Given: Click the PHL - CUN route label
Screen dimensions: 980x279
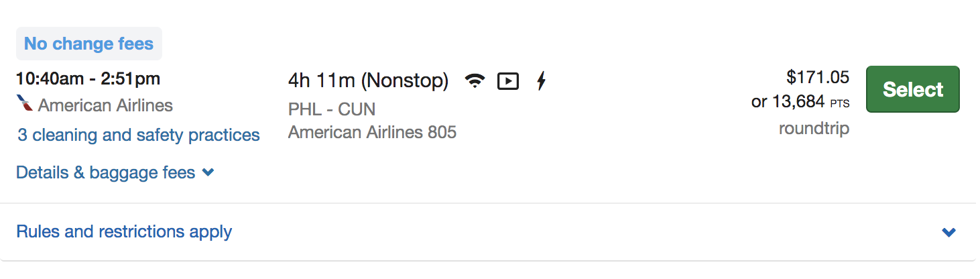Looking at the screenshot, I should pos(332,109).
